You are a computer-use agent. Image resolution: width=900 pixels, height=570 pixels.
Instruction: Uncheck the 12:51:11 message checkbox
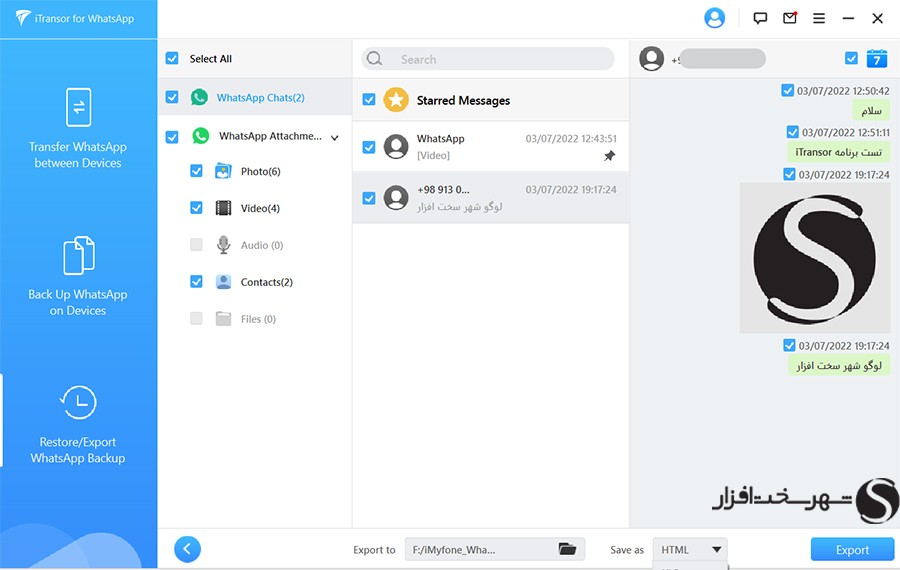click(792, 132)
